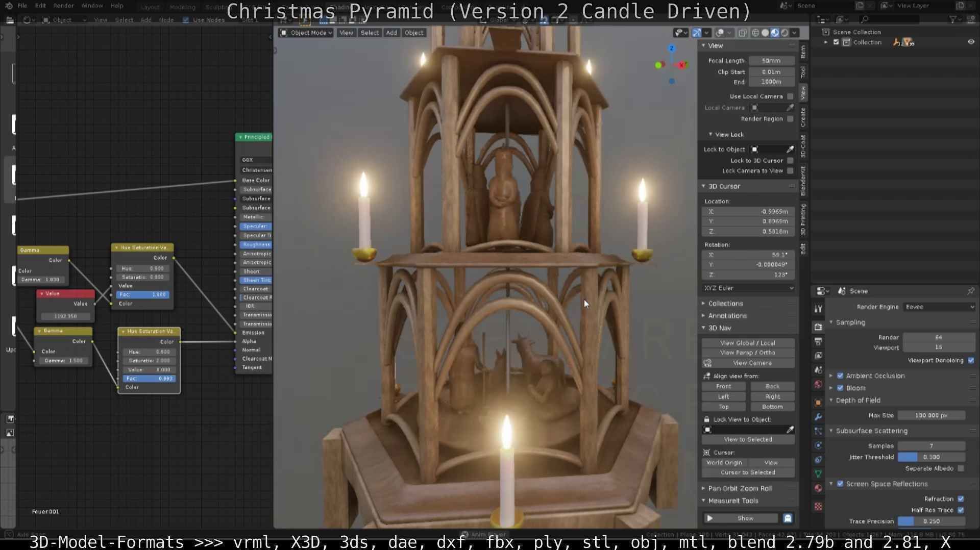This screenshot has width=980, height=550.
Task: Click the View to Selected button
Action: 748,440
